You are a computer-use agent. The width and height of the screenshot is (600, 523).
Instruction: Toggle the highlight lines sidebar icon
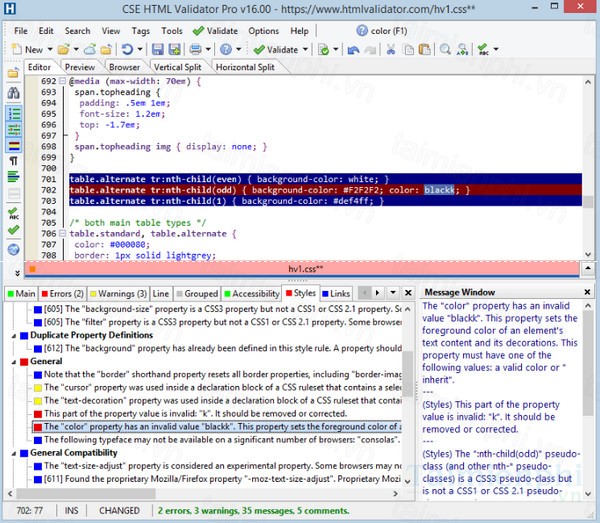(x=14, y=145)
